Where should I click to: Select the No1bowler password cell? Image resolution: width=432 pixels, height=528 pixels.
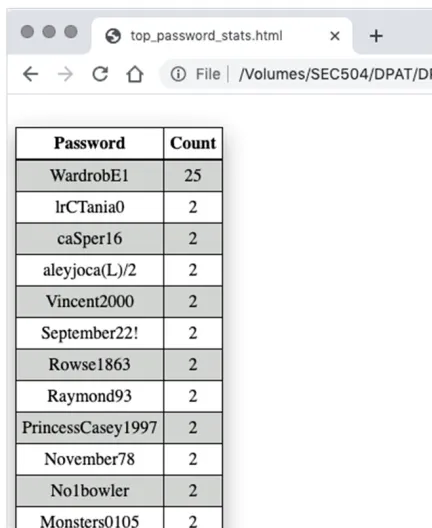tap(90, 491)
